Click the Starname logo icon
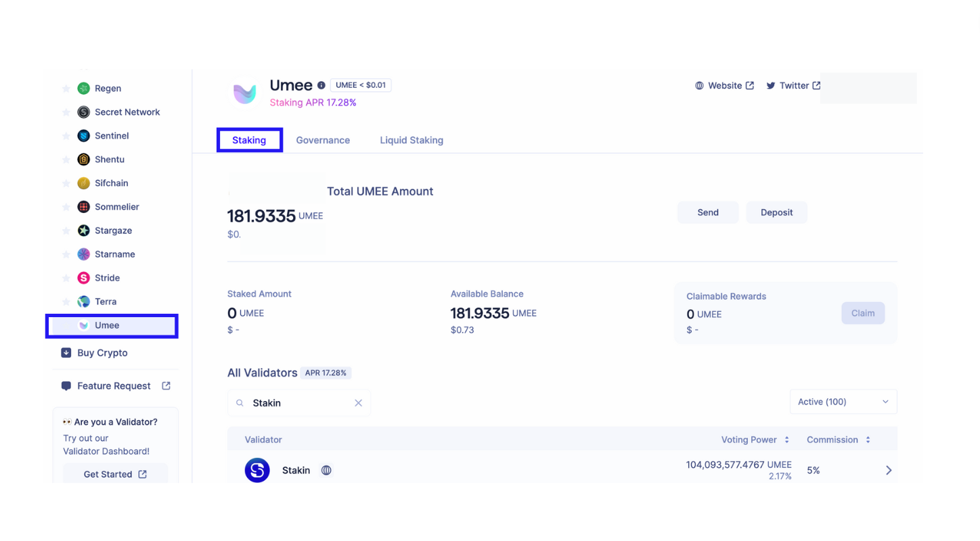980x541 pixels. [83, 254]
